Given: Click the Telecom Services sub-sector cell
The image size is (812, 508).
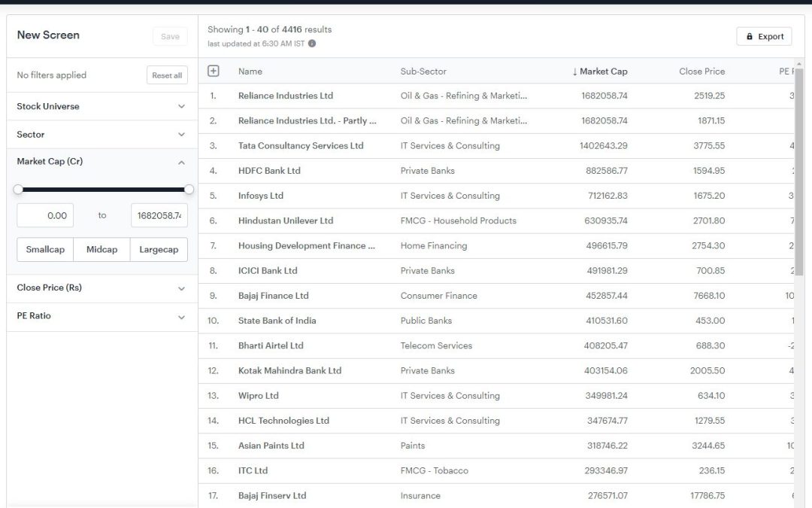Looking at the screenshot, I should pos(436,345).
